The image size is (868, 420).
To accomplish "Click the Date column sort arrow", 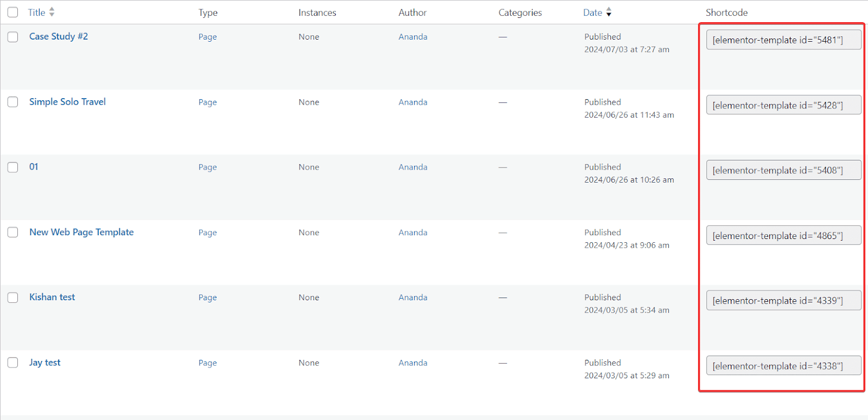I will (609, 12).
